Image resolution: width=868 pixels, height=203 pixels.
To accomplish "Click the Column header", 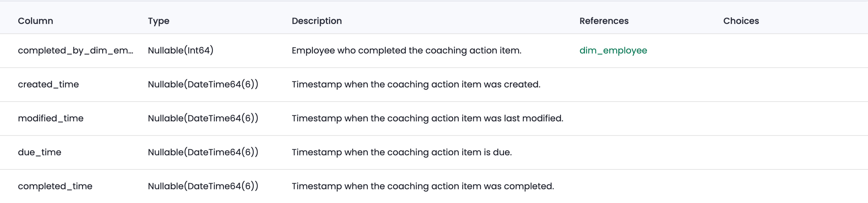I will (x=36, y=21).
